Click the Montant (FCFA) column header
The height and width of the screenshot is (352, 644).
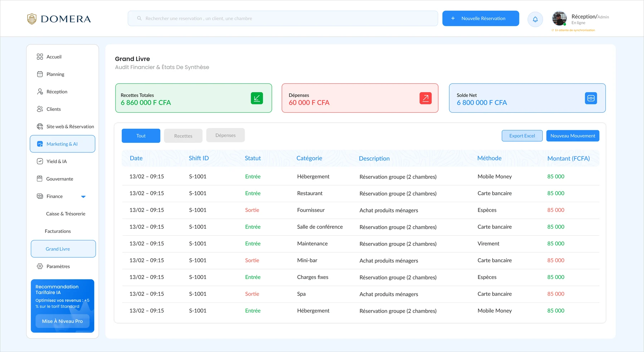569,158
